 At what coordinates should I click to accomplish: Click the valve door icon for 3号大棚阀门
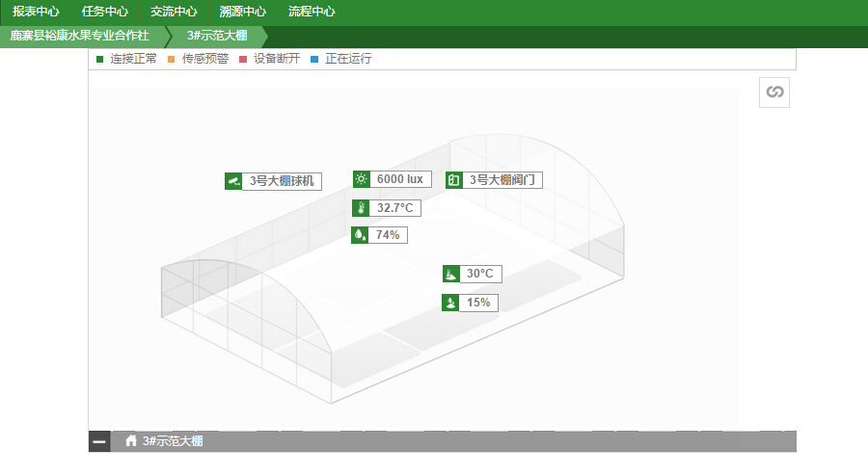coord(453,180)
